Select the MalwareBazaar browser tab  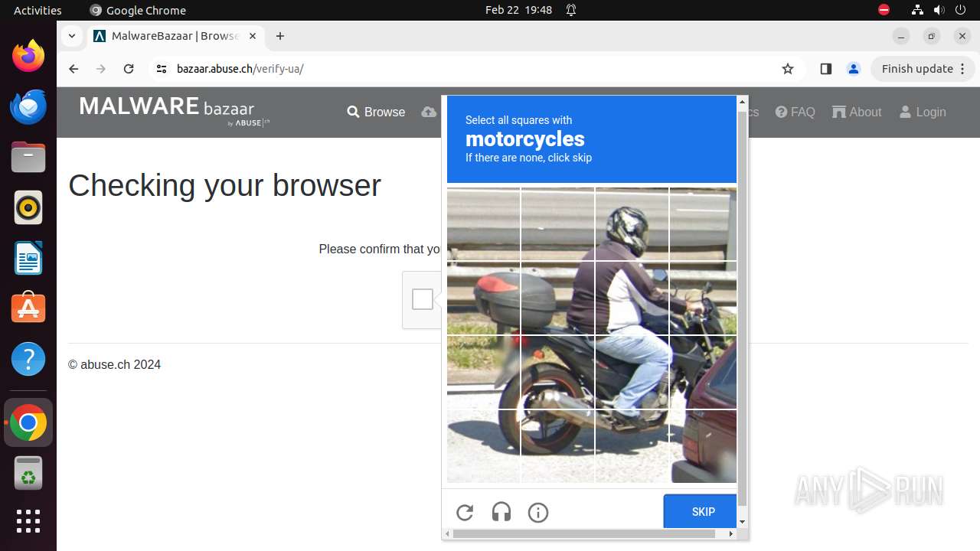175,36
